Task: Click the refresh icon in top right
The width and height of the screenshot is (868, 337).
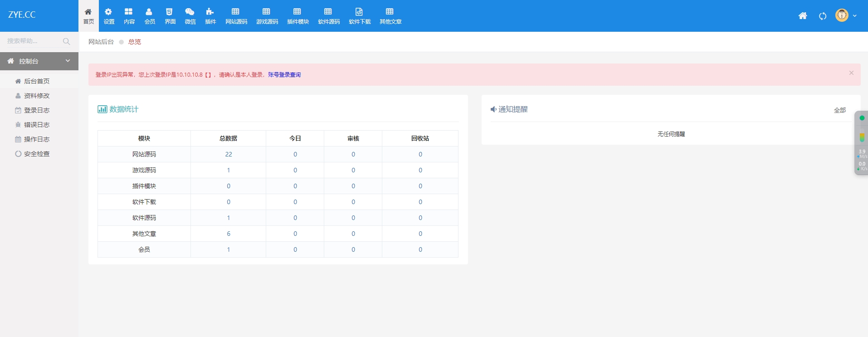Action: point(822,16)
